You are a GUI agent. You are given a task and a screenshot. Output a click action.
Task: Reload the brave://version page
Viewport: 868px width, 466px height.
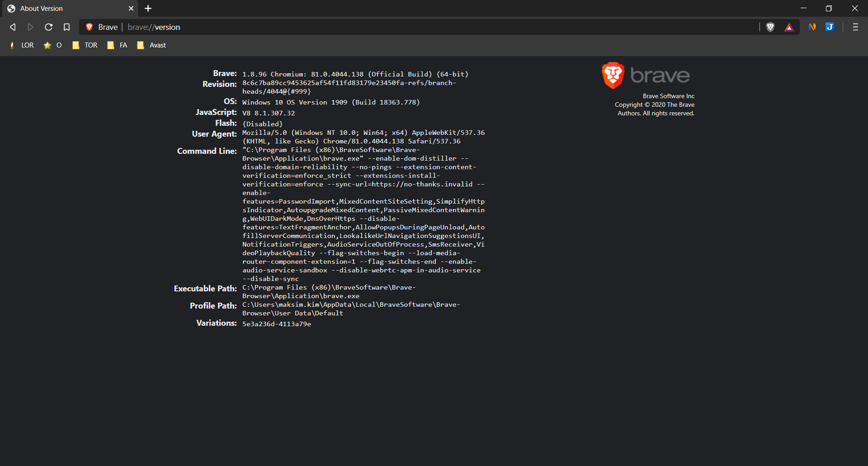click(48, 27)
